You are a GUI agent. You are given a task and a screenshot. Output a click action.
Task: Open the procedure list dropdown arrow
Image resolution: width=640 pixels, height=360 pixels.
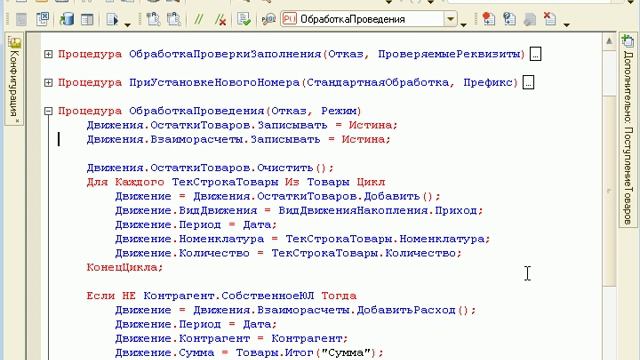pos(451,19)
